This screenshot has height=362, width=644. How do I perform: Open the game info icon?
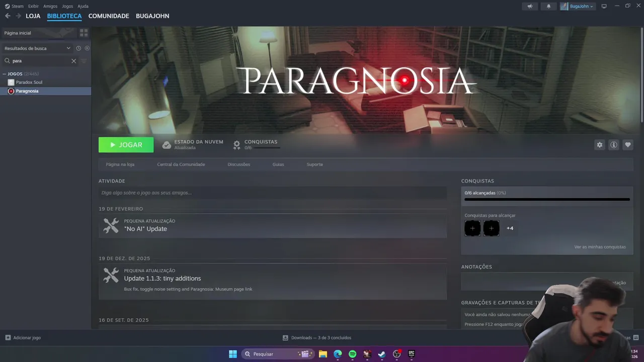point(613,145)
